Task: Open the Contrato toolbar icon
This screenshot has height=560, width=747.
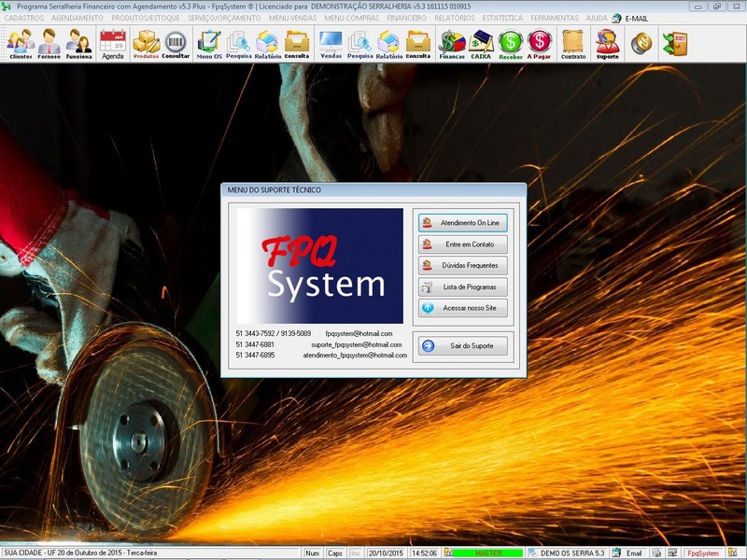Action: pyautogui.click(x=573, y=43)
